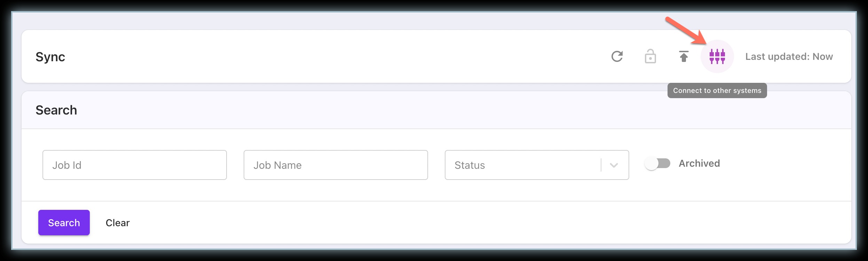Click the upload arrow icon
This screenshot has height=261, width=868.
click(684, 56)
